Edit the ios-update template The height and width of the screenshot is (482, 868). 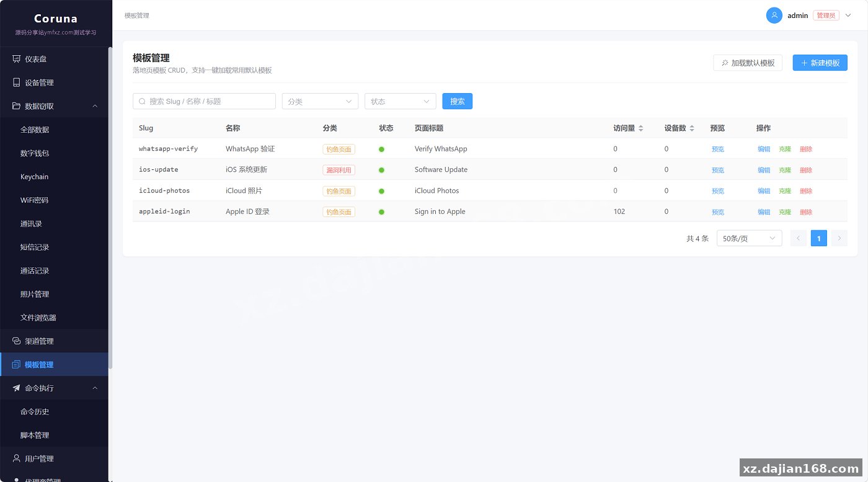(x=764, y=170)
